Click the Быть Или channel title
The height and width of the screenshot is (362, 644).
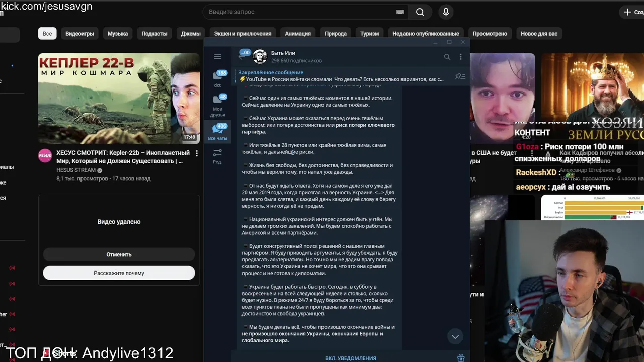coord(283,53)
